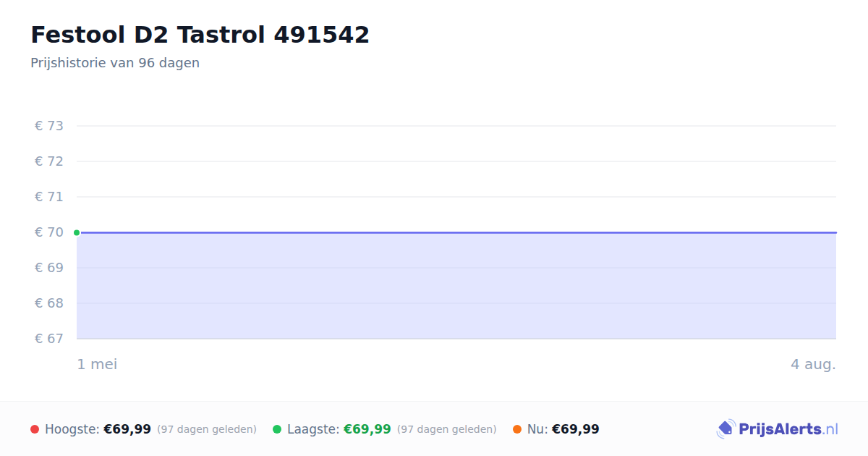The width and height of the screenshot is (868, 456).
Task: Click the Laagste €69,99 green price value
Action: coord(367,429)
